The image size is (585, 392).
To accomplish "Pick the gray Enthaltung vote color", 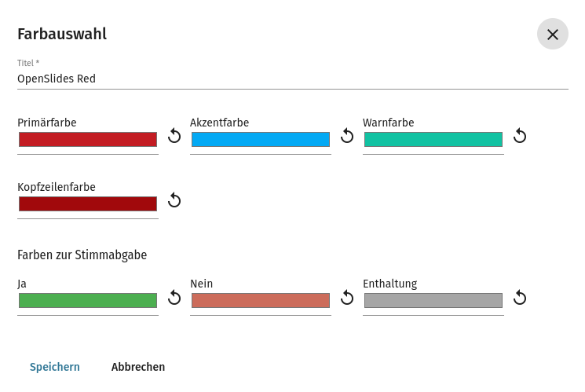I will coord(433,301).
